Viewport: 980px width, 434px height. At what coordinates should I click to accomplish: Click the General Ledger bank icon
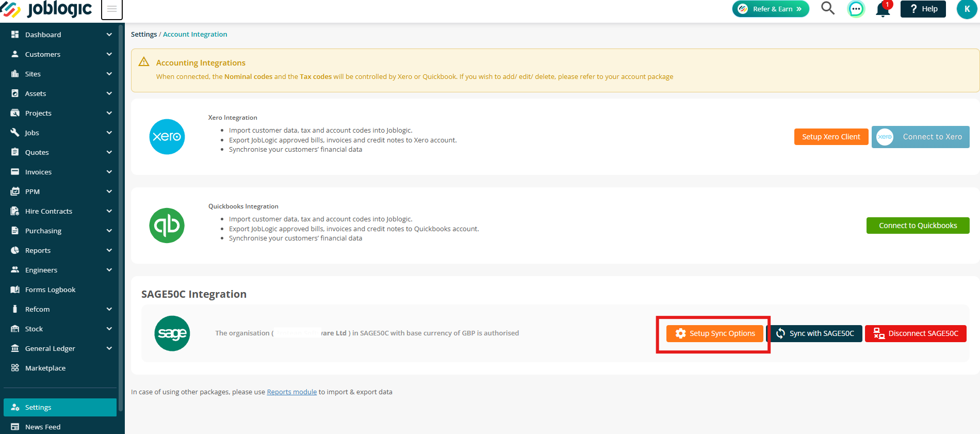(15, 348)
